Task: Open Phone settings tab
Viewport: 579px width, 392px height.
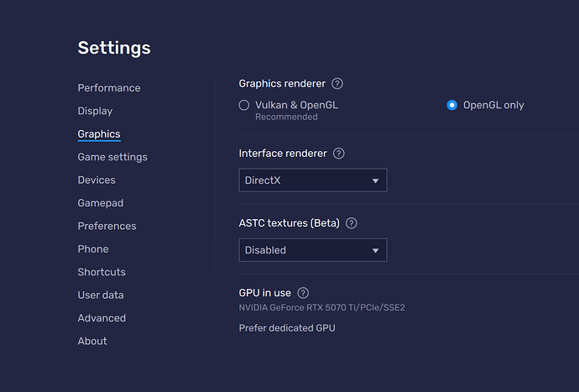Action: click(x=93, y=249)
